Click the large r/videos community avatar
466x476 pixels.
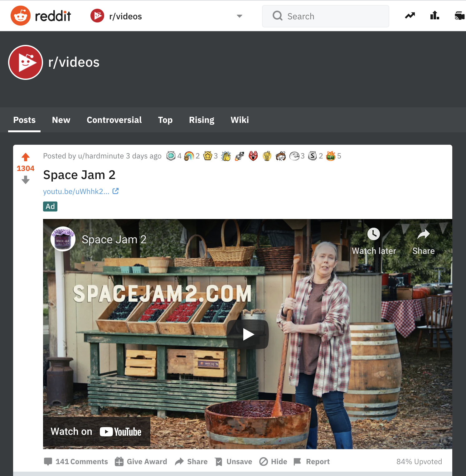[x=26, y=62]
